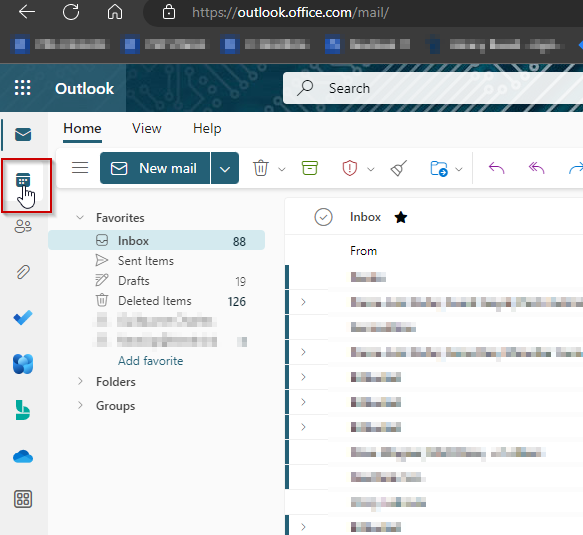The height and width of the screenshot is (535, 583).
Task: Click the Add favorite link
Action: (x=151, y=361)
